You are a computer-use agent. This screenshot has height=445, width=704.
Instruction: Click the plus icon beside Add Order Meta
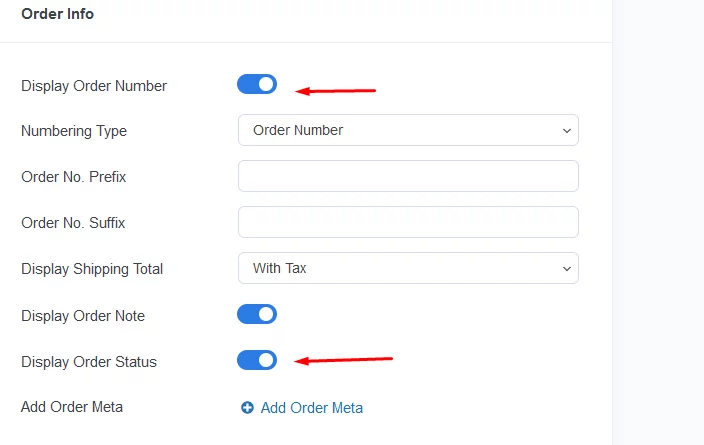pos(247,407)
